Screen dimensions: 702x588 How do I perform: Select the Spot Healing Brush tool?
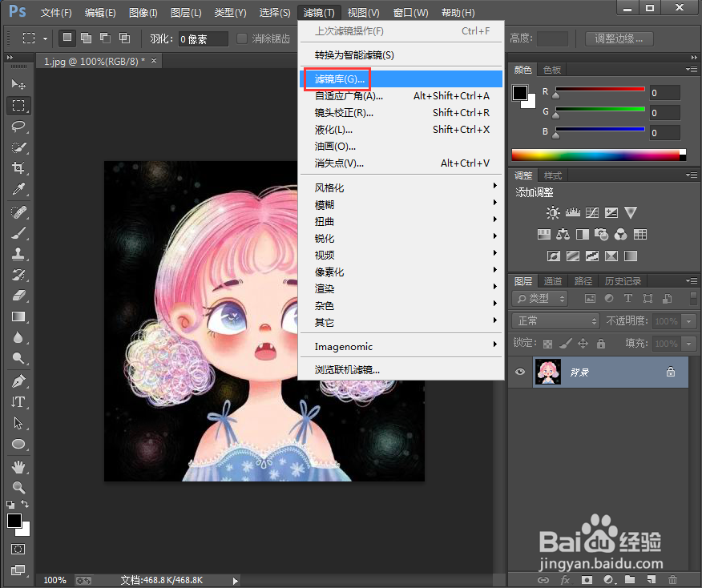18,211
